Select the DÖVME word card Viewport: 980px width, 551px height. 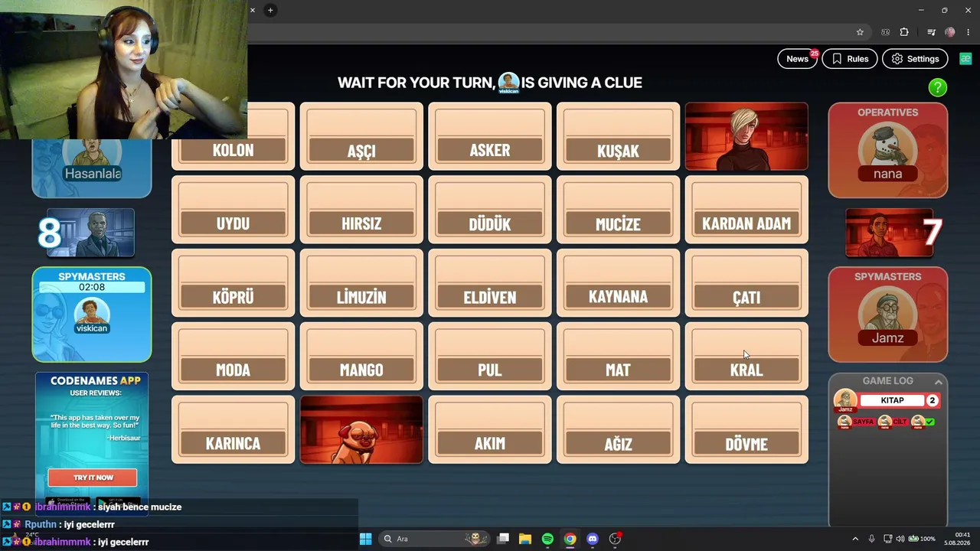[x=746, y=430]
